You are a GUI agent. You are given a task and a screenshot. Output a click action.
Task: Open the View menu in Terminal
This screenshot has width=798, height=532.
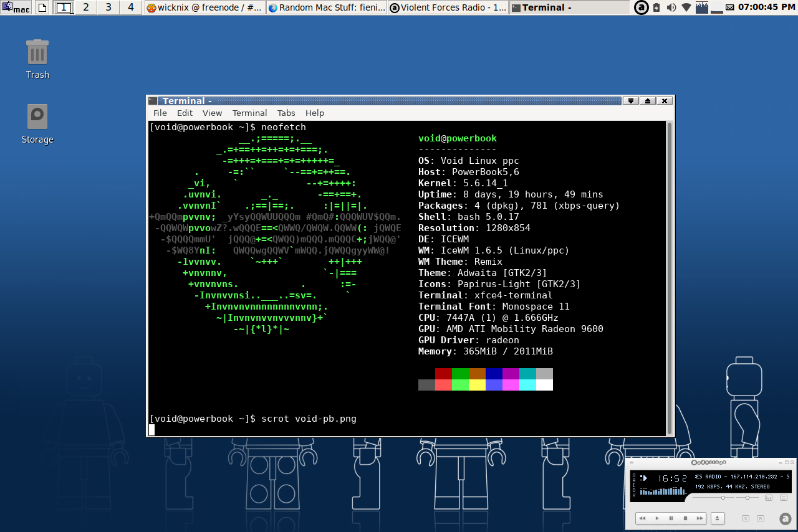coord(212,113)
